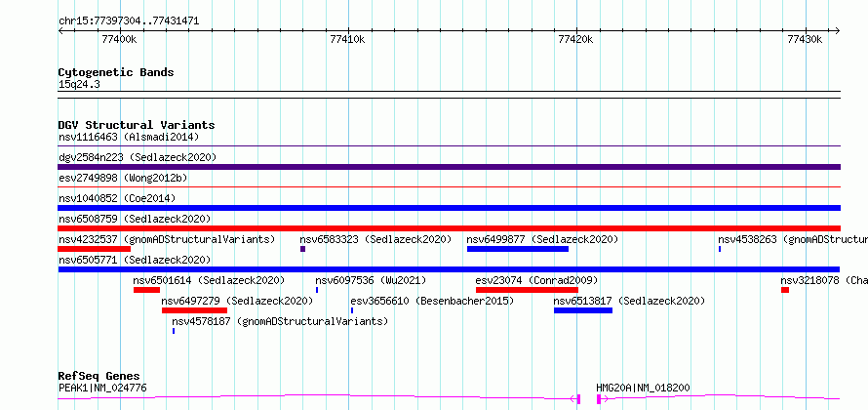Select the blue nsv6513817 variant bar
The image size is (868, 410).
coord(583,310)
